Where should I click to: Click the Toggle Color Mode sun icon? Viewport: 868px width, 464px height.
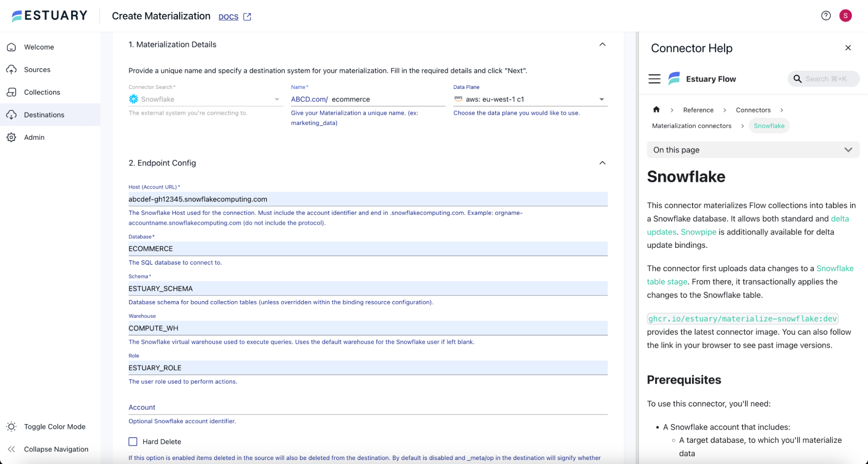pos(12,427)
